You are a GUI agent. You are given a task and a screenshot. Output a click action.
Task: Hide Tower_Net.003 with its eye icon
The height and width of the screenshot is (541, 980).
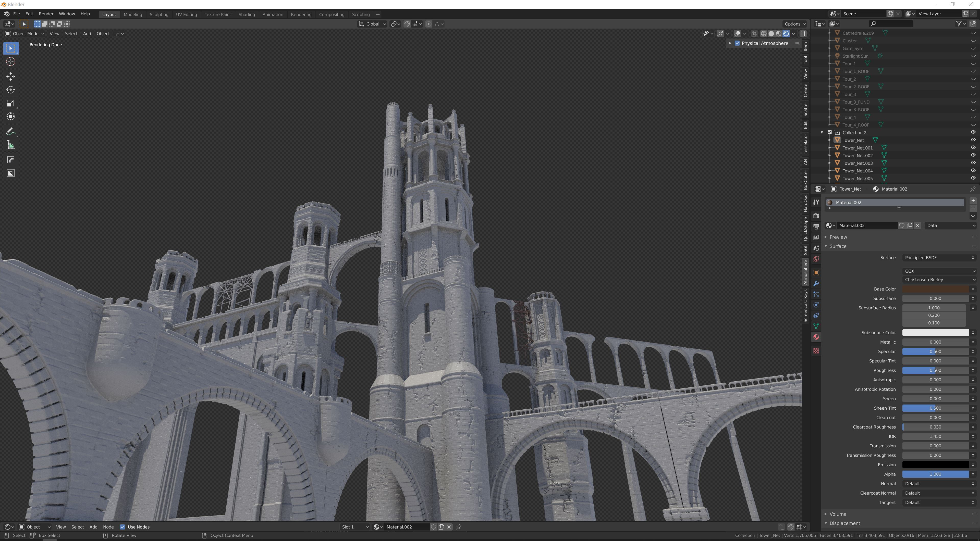point(973,163)
